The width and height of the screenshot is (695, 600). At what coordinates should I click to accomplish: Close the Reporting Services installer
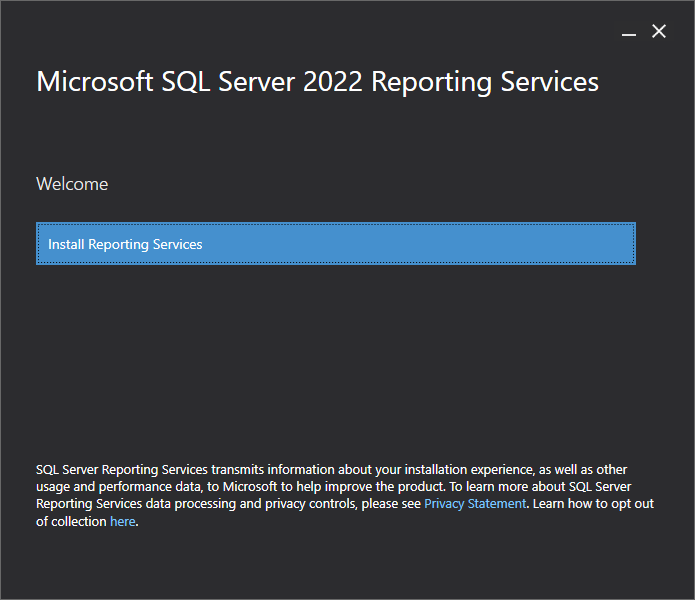(659, 32)
